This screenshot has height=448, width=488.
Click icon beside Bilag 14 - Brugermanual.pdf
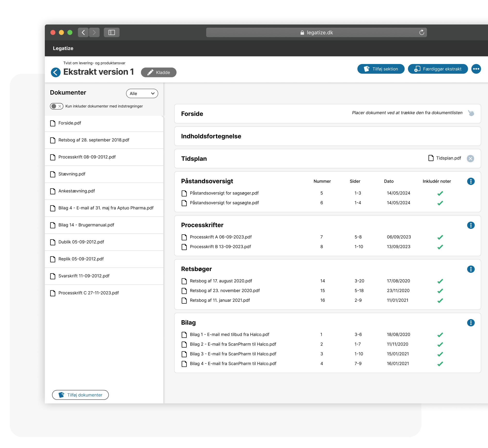53,225
